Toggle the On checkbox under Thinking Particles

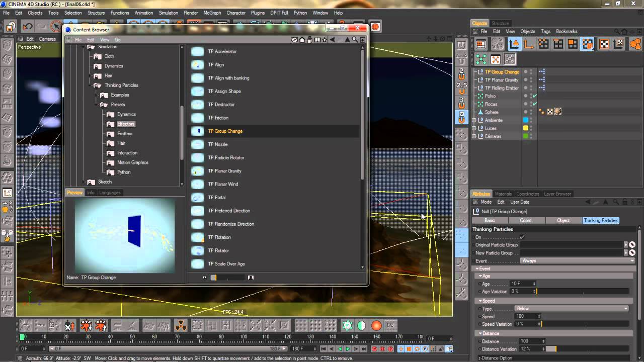point(522,237)
